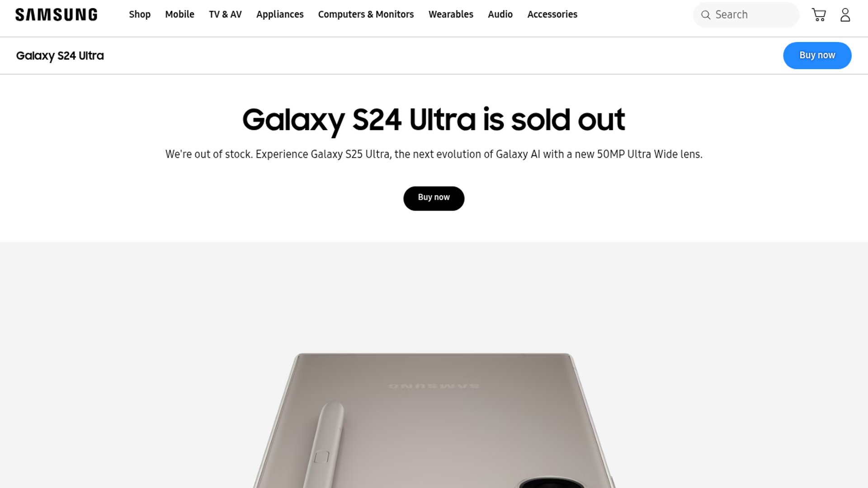Open the Shop menu
Screen dimensions: 868x488
pyautogui.click(x=140, y=14)
